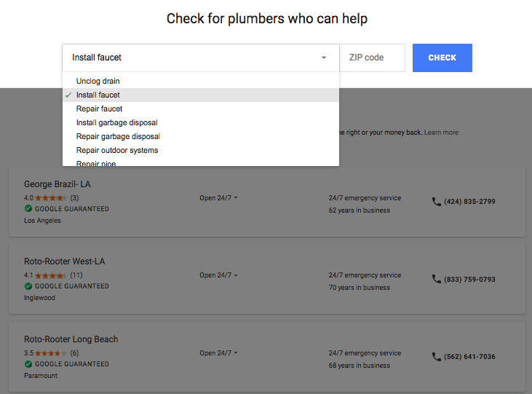The height and width of the screenshot is (394, 532).
Task: Click Roto-Rooter West-LA's Google Guaranteed green badge
Action: click(28, 286)
